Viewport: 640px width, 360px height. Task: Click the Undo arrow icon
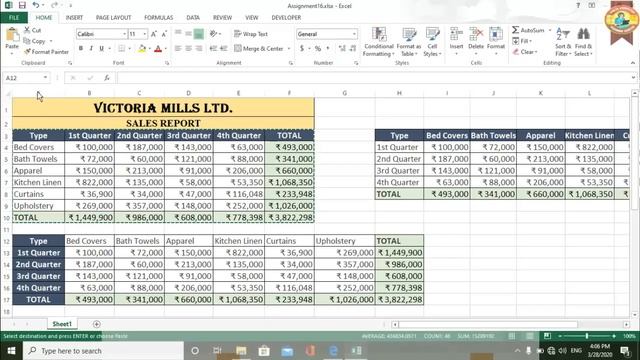click(36, 5)
